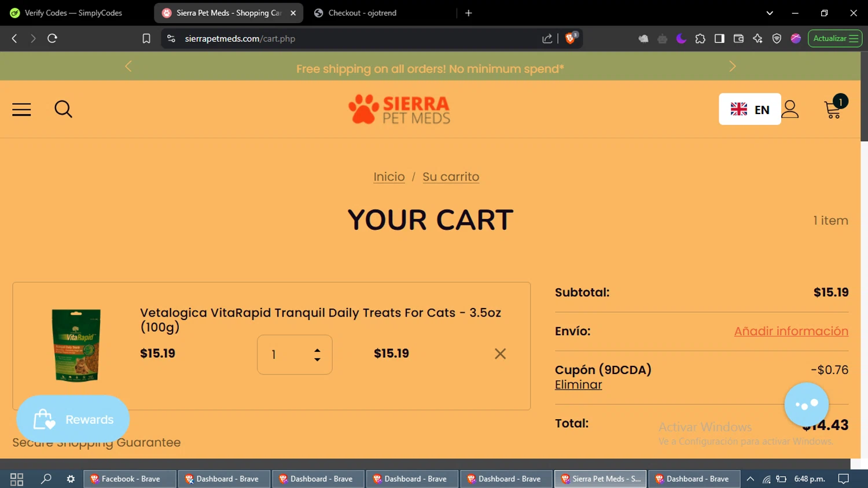Viewport: 868px width, 488px height.
Task: Click the Su carrito breadcrumb link
Action: [451, 177]
